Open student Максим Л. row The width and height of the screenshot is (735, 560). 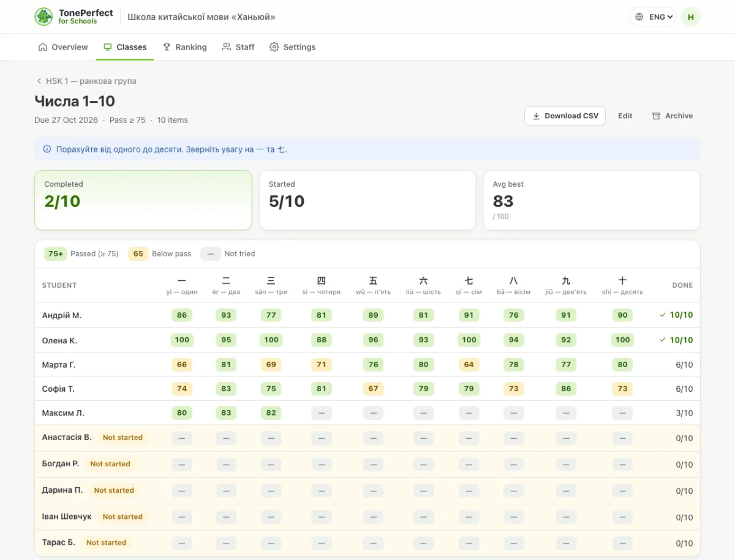(x=367, y=413)
